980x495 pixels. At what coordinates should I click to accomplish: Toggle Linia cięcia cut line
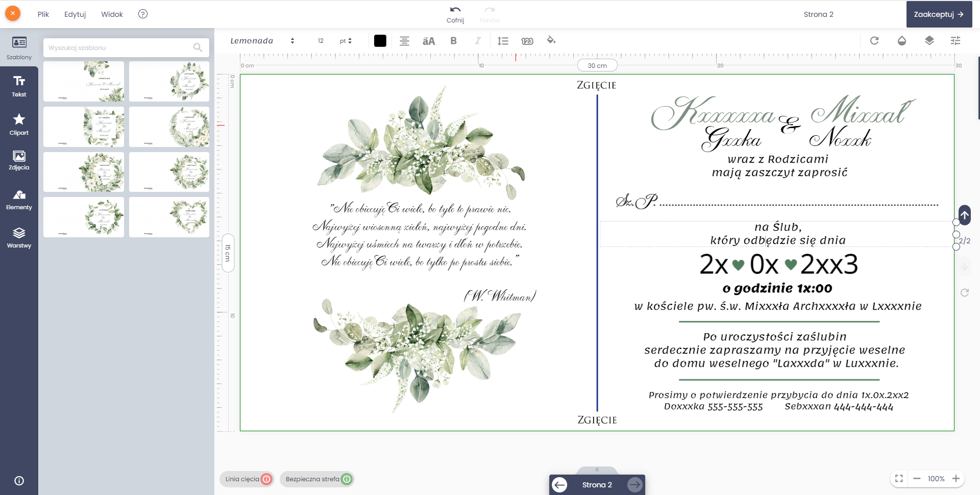(247, 479)
